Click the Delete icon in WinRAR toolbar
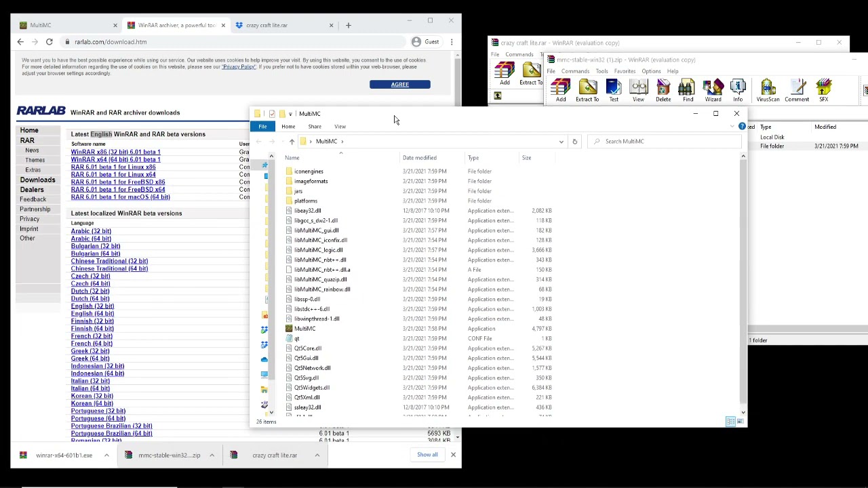The image size is (868, 488). pyautogui.click(x=663, y=91)
